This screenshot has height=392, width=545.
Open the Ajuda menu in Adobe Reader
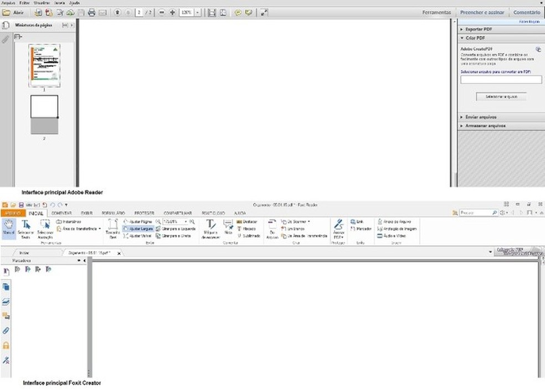point(74,3)
